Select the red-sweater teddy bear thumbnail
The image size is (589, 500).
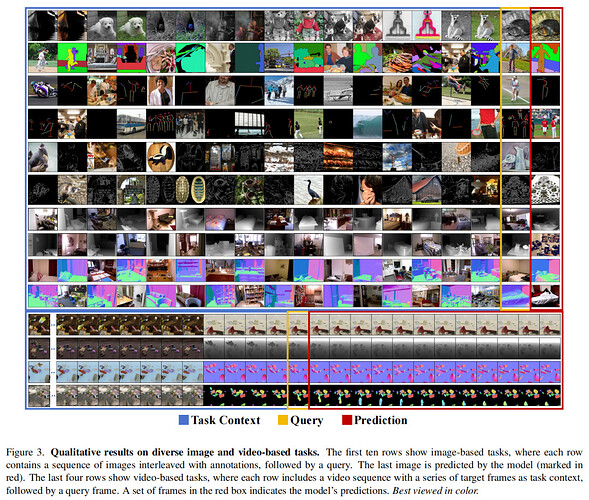(x=309, y=26)
